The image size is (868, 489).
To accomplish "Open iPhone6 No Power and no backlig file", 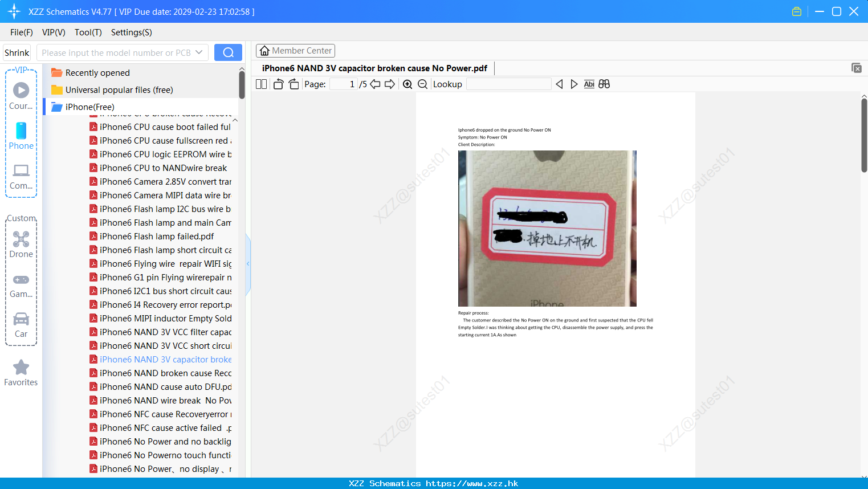I will [165, 442].
